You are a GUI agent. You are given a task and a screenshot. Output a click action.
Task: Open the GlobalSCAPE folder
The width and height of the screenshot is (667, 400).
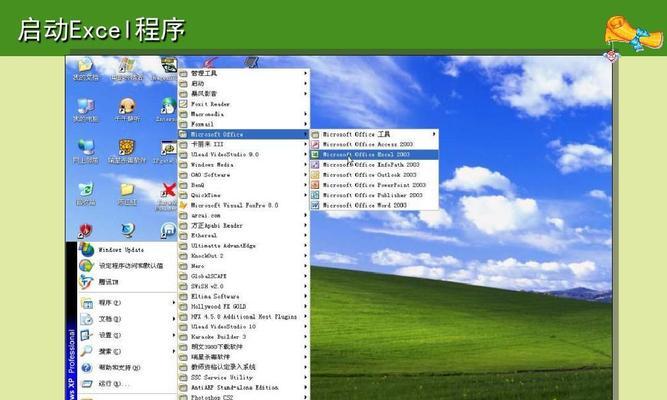pos(244,276)
